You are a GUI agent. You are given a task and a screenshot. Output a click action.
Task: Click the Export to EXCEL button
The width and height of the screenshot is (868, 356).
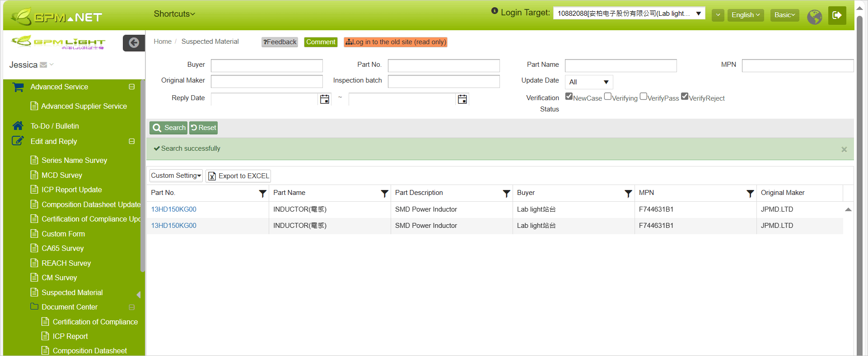pyautogui.click(x=238, y=176)
